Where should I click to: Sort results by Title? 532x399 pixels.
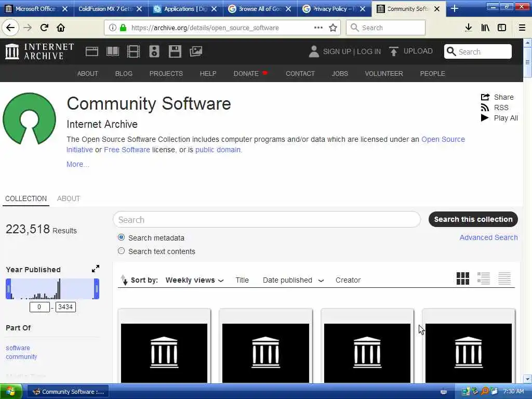point(242,280)
